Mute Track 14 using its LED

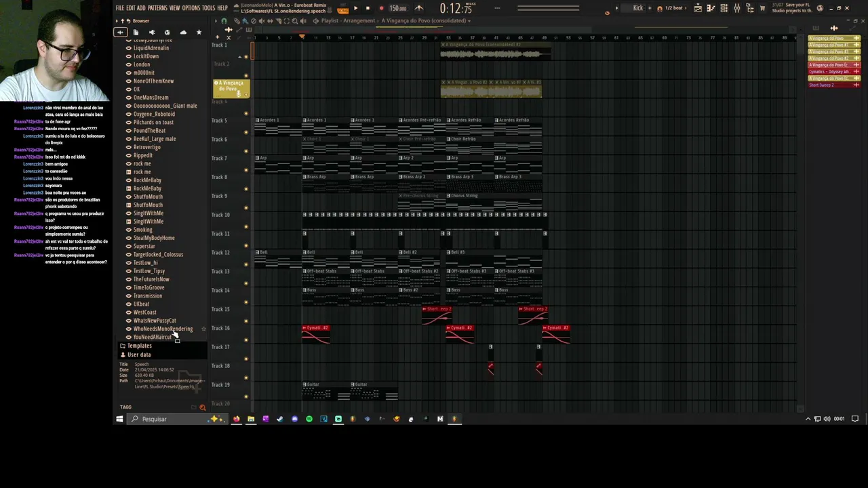(x=246, y=302)
